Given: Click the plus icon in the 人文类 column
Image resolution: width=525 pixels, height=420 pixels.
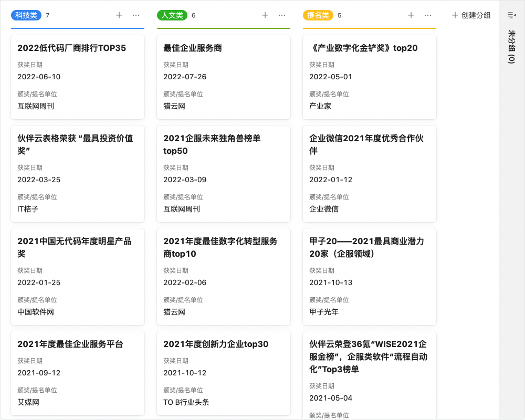Looking at the screenshot, I should (x=265, y=15).
